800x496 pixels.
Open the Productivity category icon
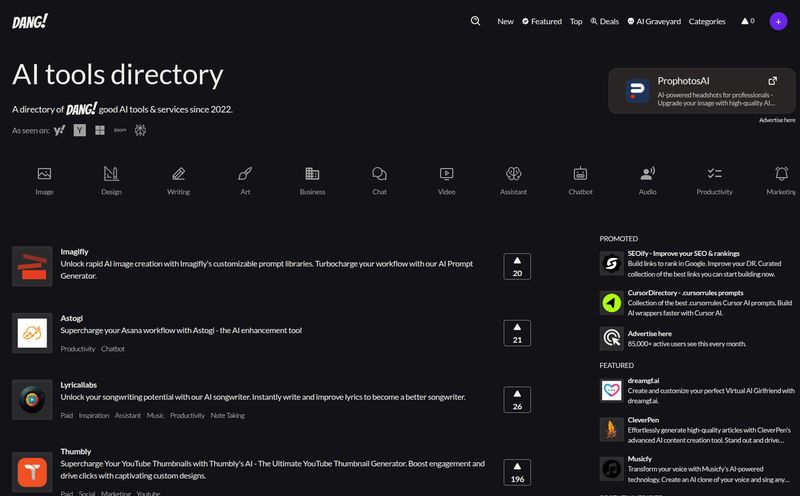[x=714, y=173]
